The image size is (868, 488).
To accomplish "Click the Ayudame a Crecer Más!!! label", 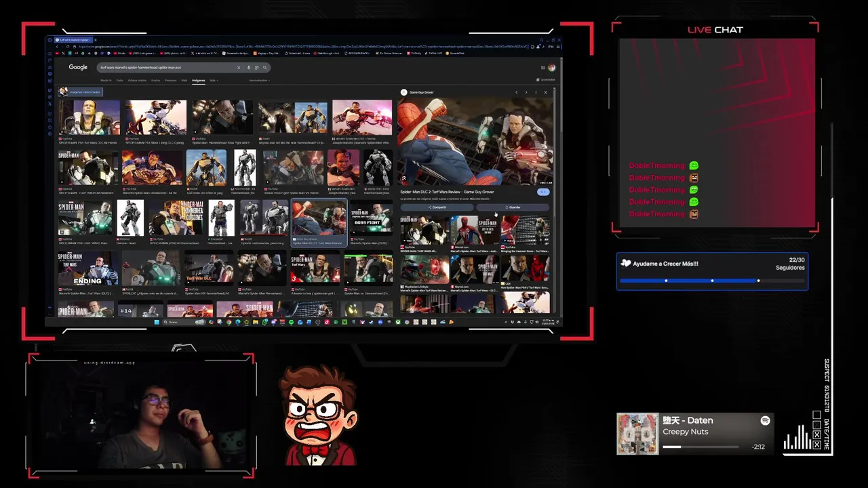I will click(x=665, y=264).
